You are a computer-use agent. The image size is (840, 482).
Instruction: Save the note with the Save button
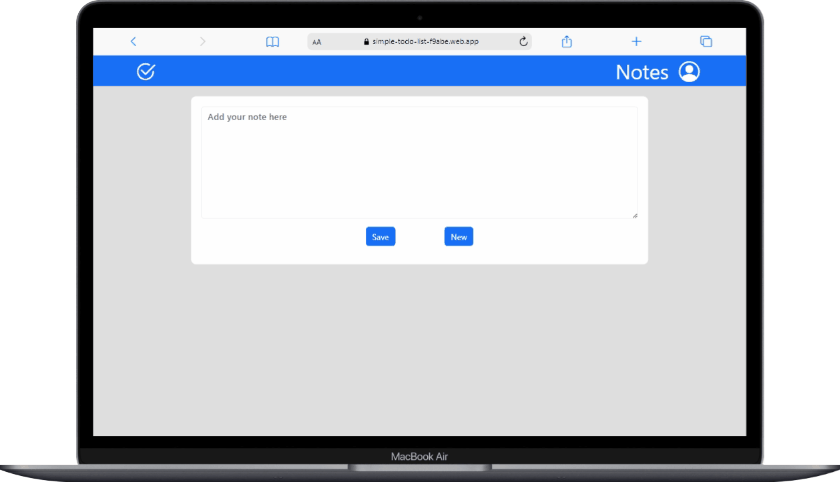point(380,237)
